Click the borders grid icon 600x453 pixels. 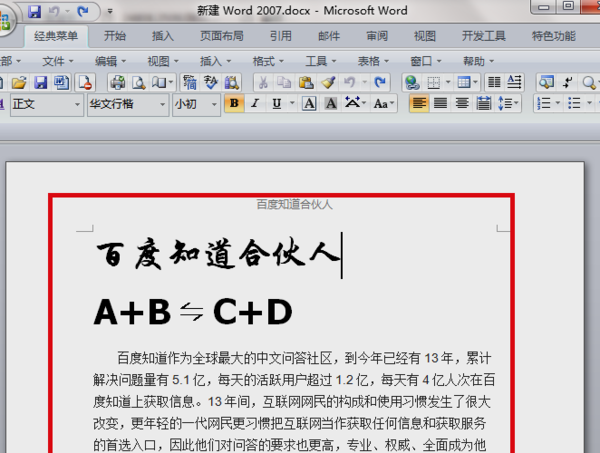(434, 82)
